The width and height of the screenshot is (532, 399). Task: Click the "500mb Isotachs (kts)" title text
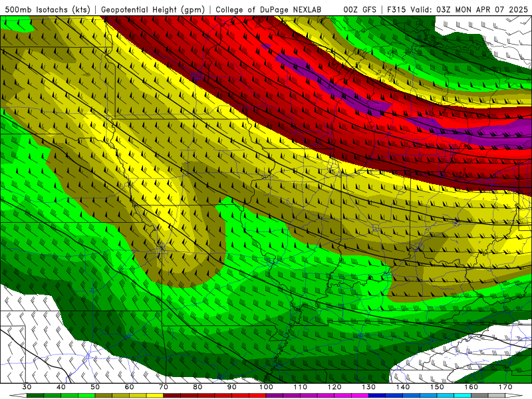point(47,9)
